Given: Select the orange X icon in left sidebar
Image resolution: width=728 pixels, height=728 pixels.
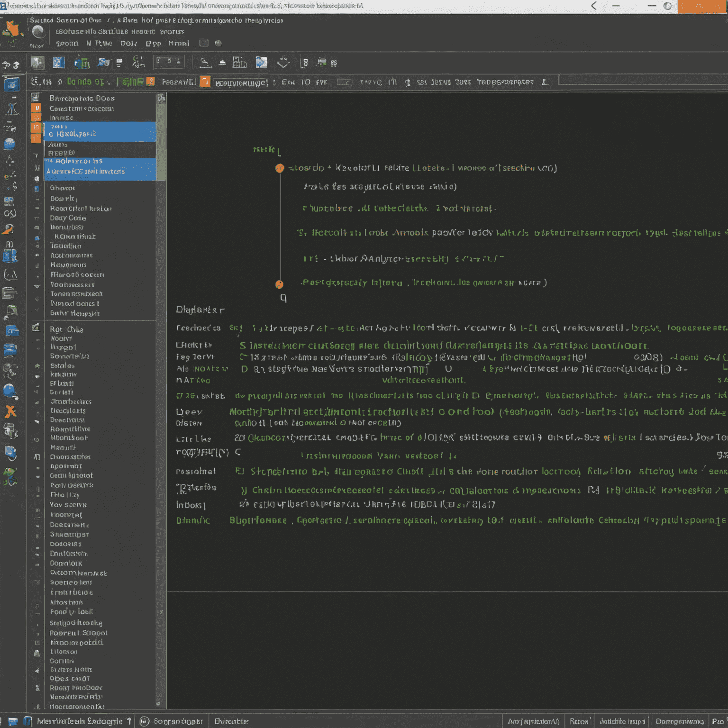Looking at the screenshot, I should [x=10, y=411].
